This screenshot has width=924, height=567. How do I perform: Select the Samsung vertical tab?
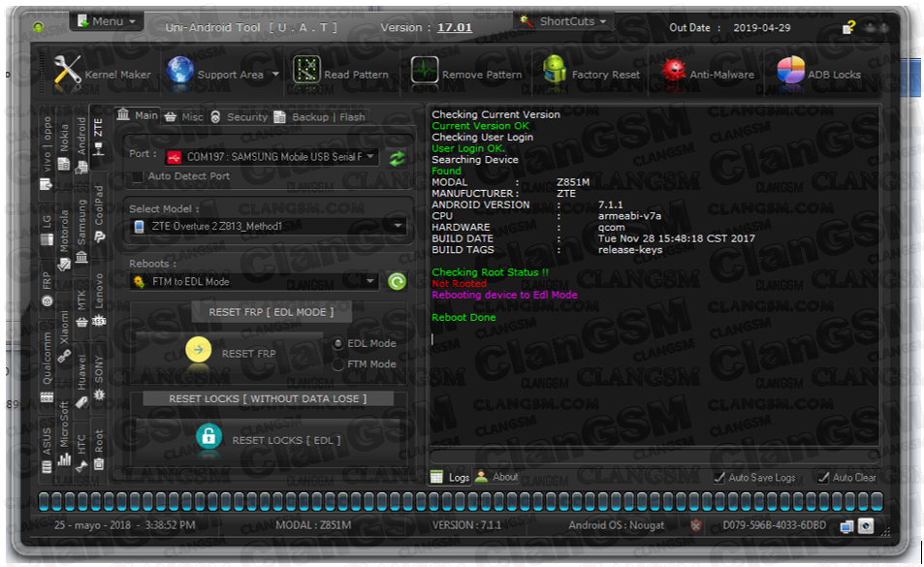point(81,232)
